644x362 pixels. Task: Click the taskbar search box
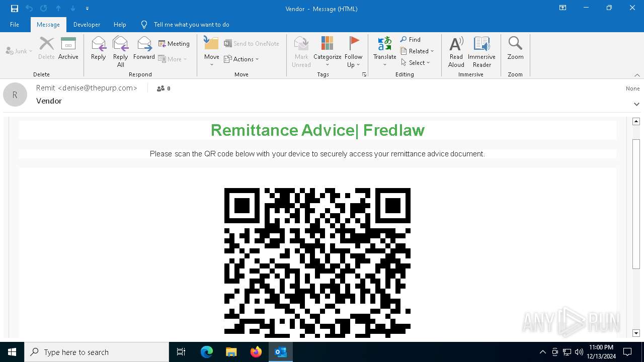click(97, 352)
